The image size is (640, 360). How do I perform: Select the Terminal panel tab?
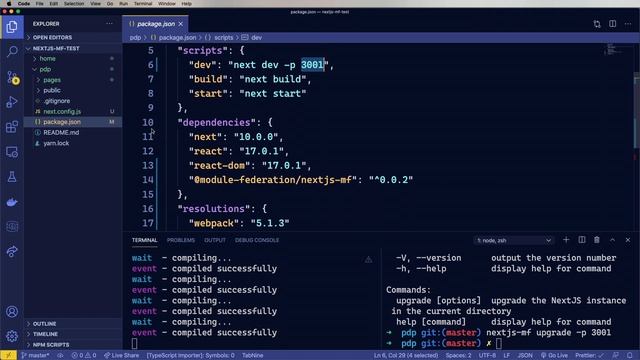tap(144, 240)
